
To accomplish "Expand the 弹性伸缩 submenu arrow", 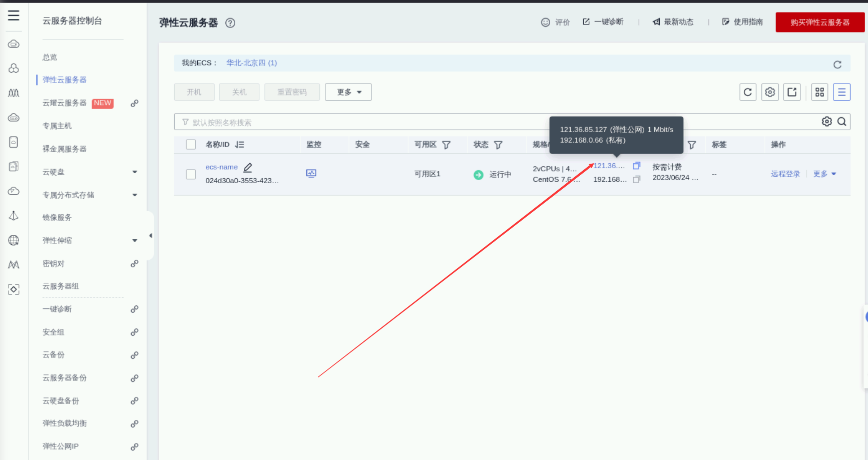I will click(x=135, y=241).
